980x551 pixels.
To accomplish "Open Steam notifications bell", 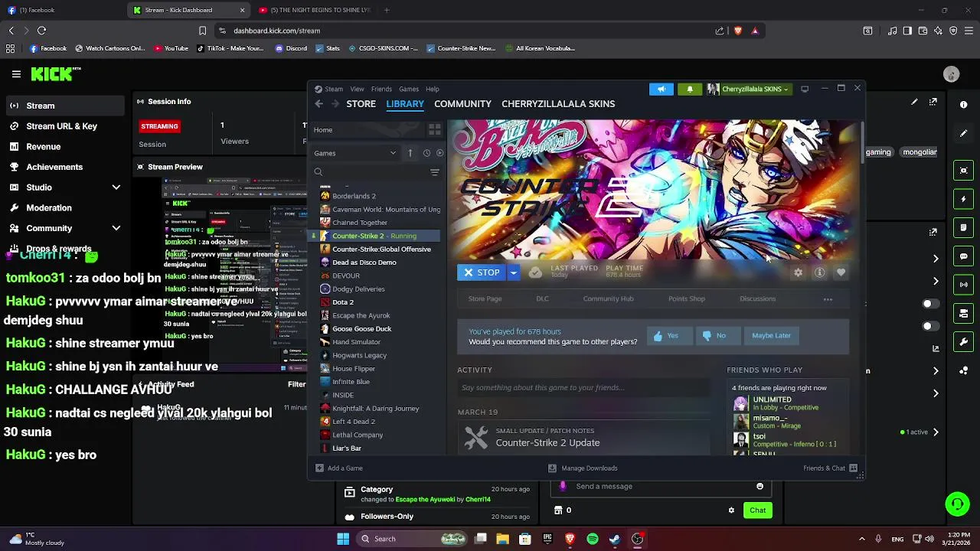I will pyautogui.click(x=690, y=89).
